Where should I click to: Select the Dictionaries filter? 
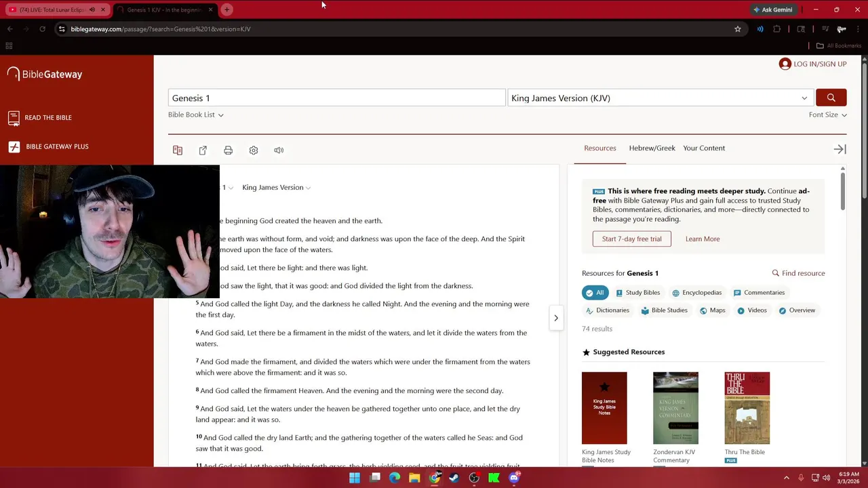[x=607, y=310]
